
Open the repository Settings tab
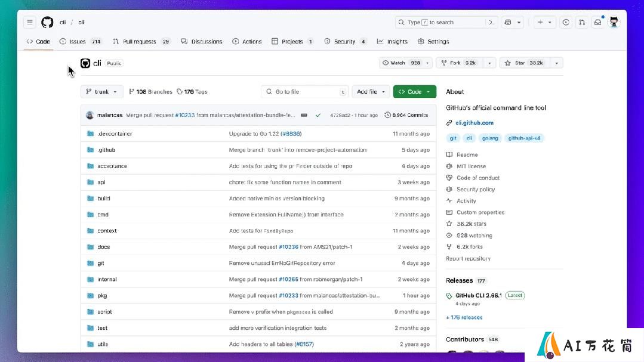434,42
